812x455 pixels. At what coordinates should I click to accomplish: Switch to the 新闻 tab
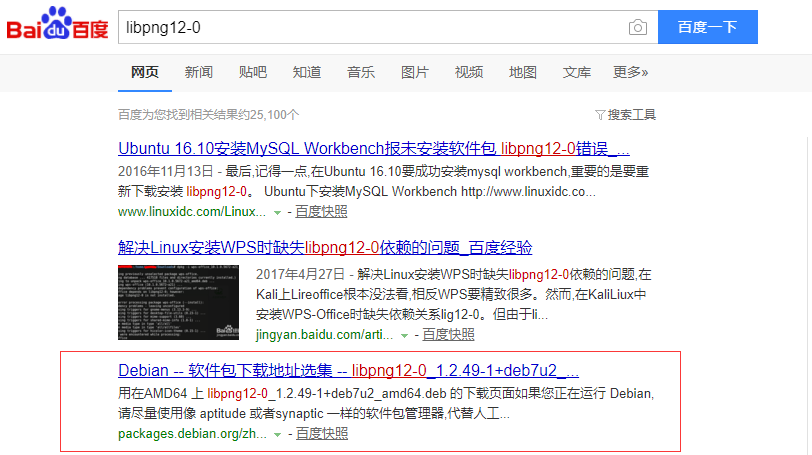[199, 72]
